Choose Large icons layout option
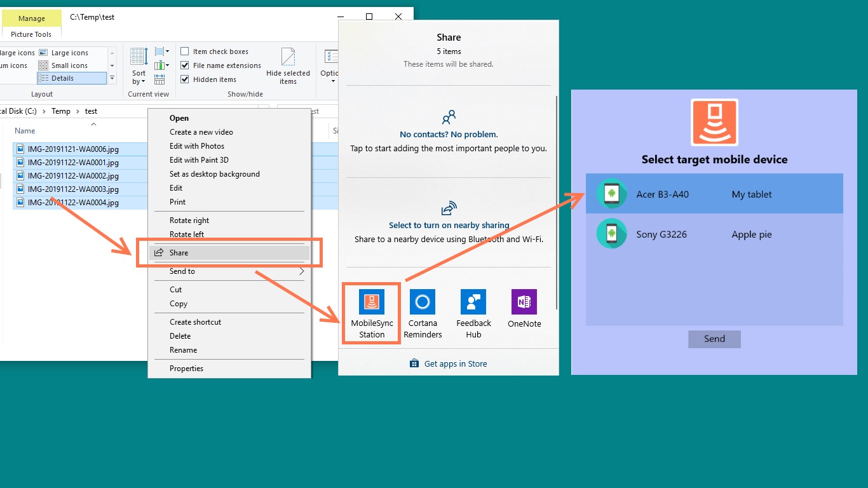The height and width of the screenshot is (488, 868). tap(64, 53)
